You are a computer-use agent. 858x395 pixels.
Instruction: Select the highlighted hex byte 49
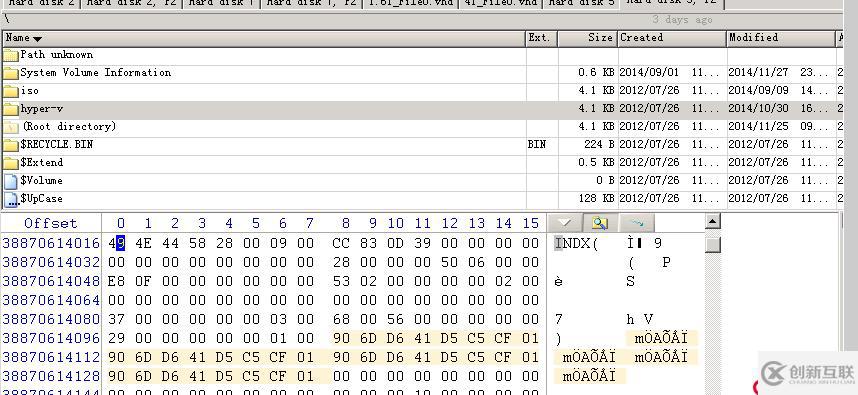pos(115,243)
